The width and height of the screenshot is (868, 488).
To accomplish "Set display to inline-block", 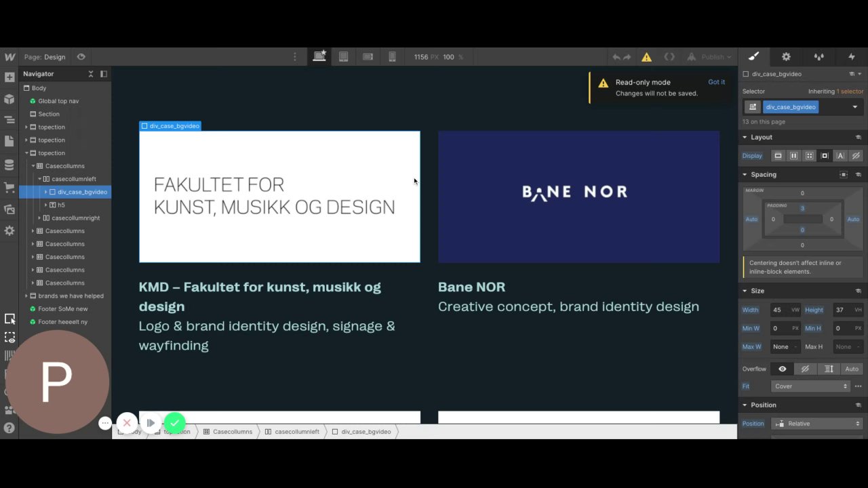I will [x=825, y=156].
